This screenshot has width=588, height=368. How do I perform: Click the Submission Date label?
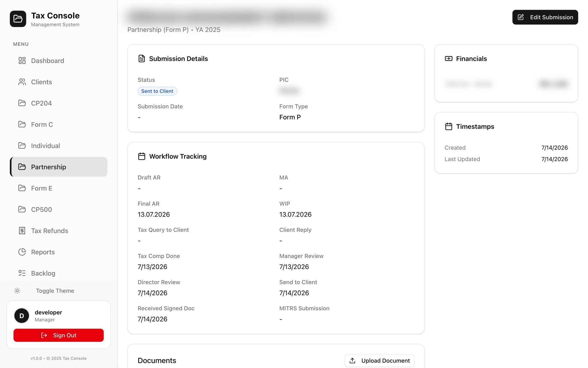[160, 106]
